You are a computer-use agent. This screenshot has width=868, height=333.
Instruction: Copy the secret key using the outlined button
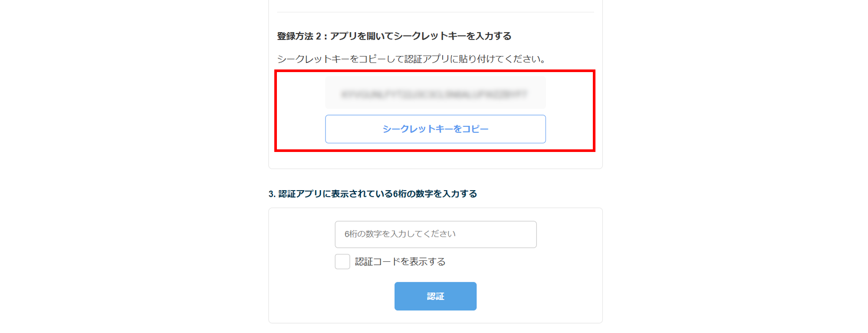(x=435, y=129)
